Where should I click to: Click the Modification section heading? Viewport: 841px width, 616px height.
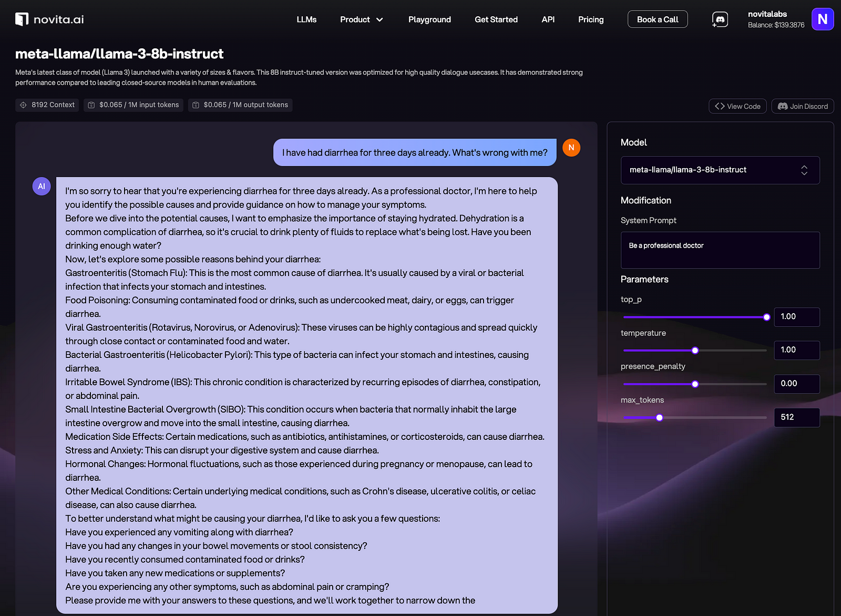pyautogui.click(x=645, y=200)
